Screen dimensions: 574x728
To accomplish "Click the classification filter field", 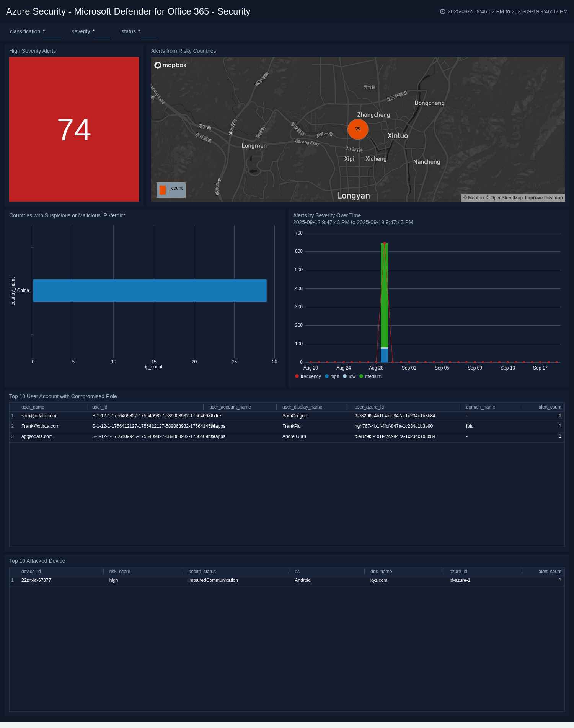I will [52, 32].
